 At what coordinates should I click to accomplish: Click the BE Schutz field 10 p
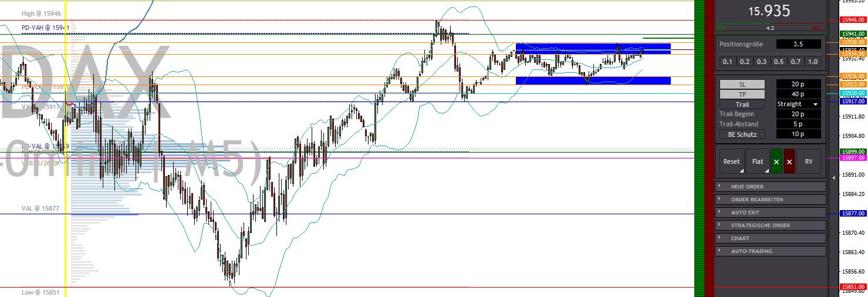[798, 134]
